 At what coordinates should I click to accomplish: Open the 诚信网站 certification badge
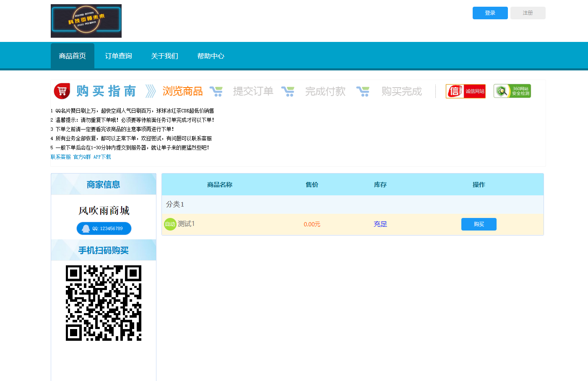[466, 91]
